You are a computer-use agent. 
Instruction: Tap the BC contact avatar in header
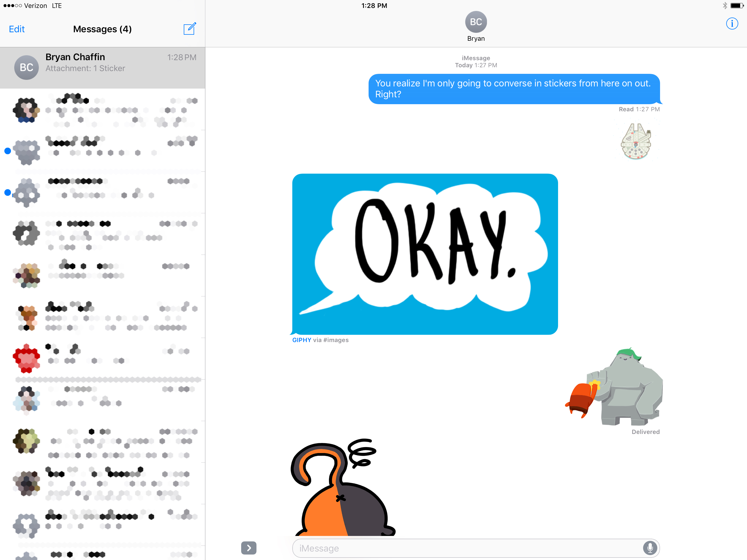[475, 22]
